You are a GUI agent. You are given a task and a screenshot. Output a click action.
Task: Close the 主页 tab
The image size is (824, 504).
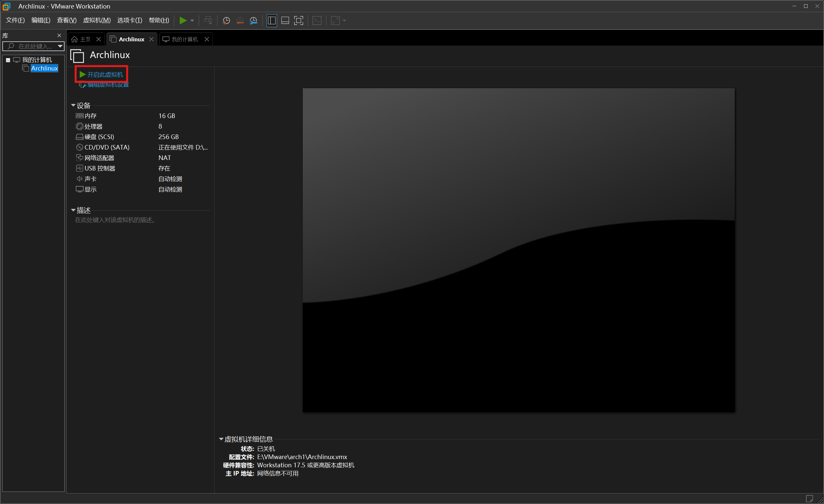coord(98,39)
